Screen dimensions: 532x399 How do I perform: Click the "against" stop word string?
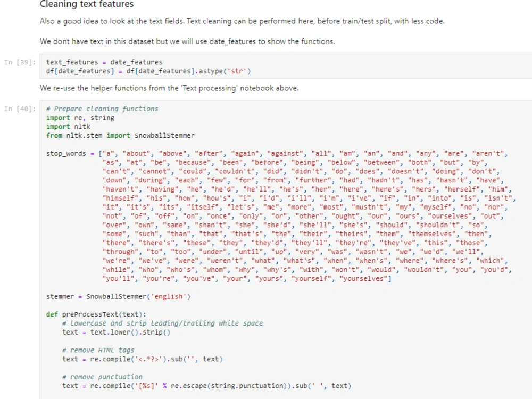click(x=285, y=153)
